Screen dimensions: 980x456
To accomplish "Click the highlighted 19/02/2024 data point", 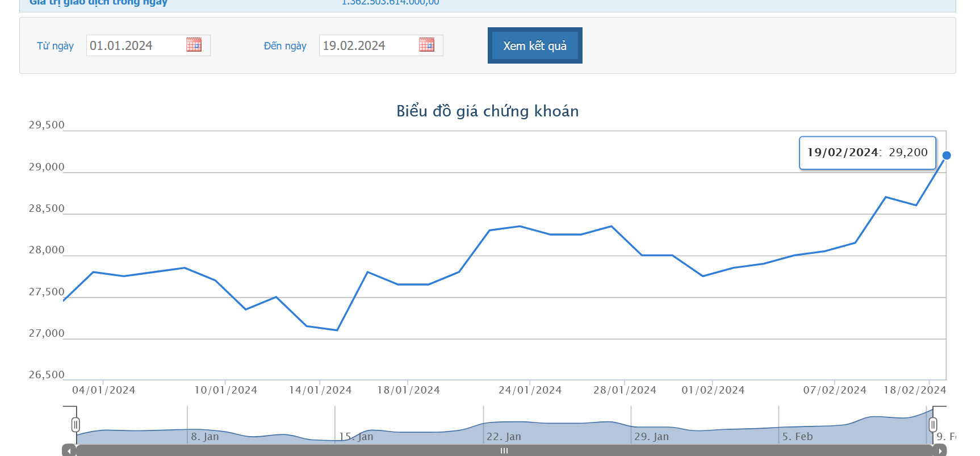I will click(x=947, y=155).
